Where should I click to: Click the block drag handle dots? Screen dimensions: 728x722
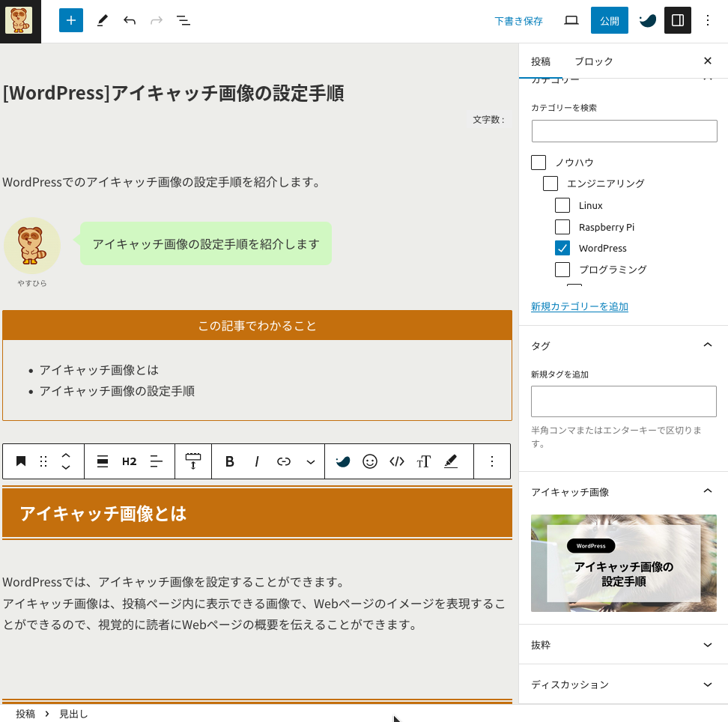click(43, 461)
